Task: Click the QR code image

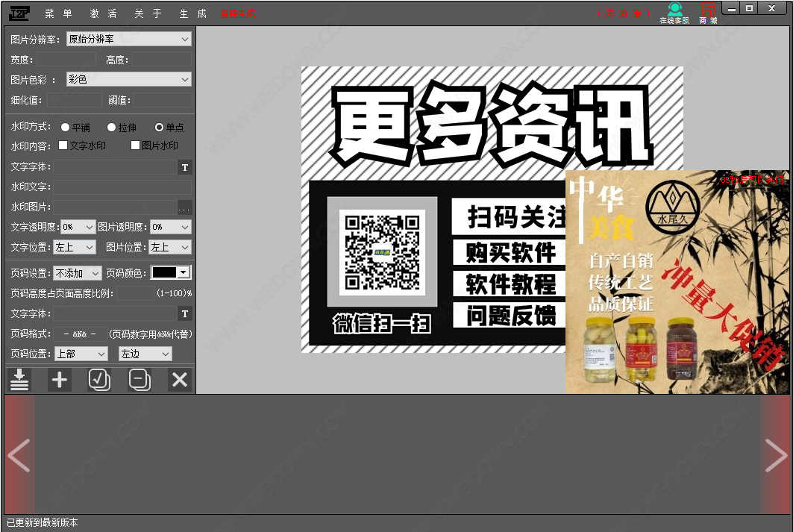Action: click(382, 252)
